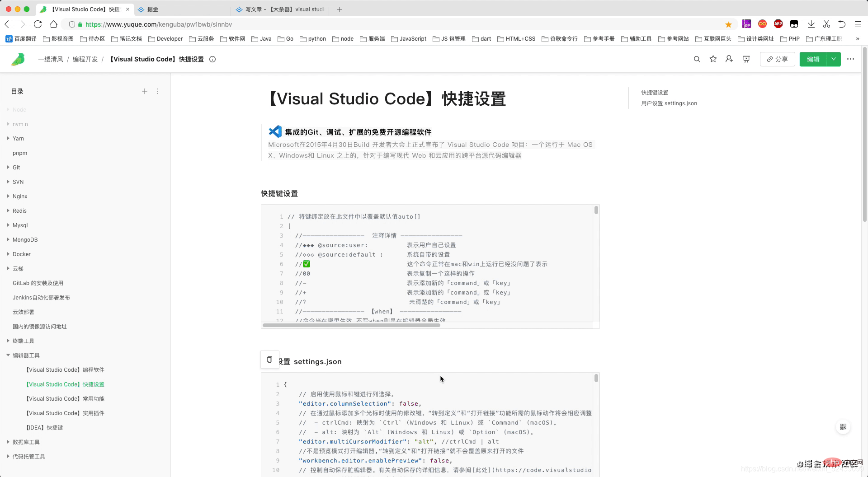
Task: Open the 编辑 button dropdown arrow
Action: [833, 59]
